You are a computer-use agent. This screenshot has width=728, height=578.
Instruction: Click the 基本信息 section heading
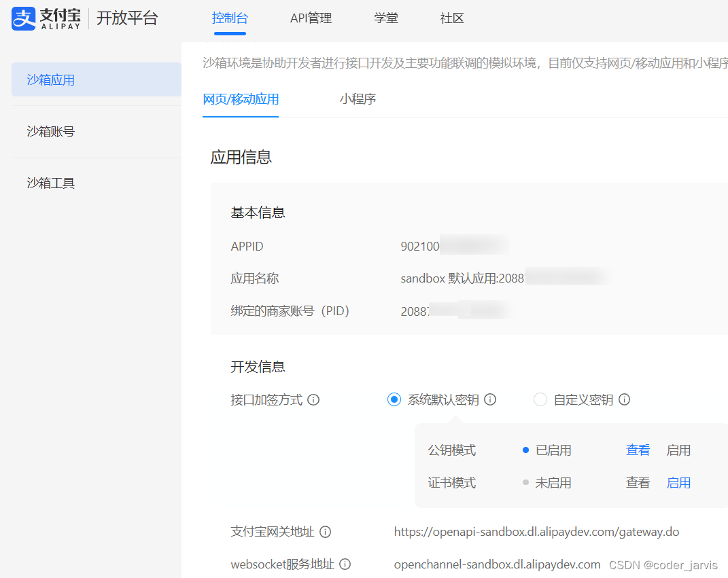[x=258, y=213]
